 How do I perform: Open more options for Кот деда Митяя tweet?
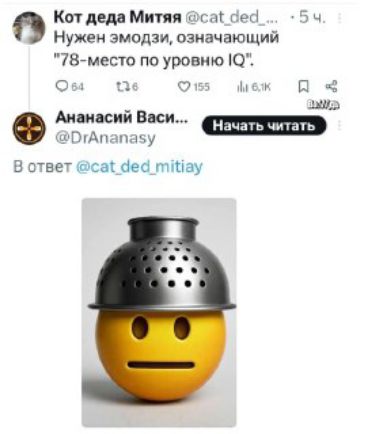click(x=340, y=17)
